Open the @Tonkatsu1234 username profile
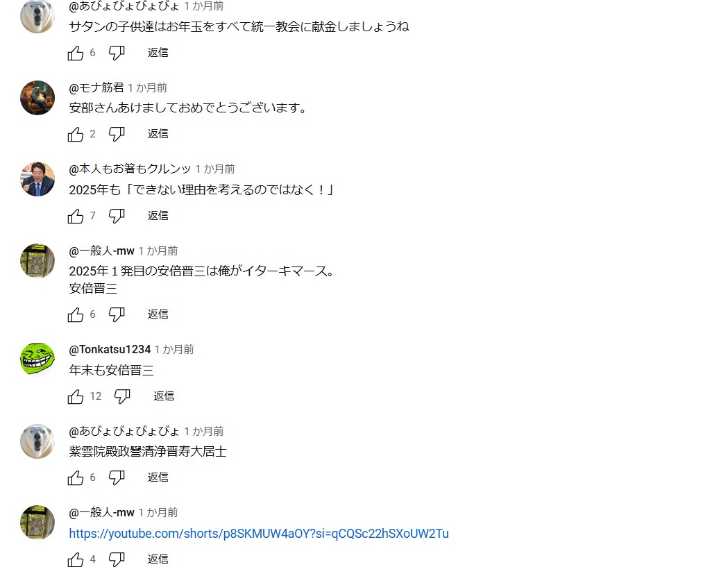 coord(110,349)
